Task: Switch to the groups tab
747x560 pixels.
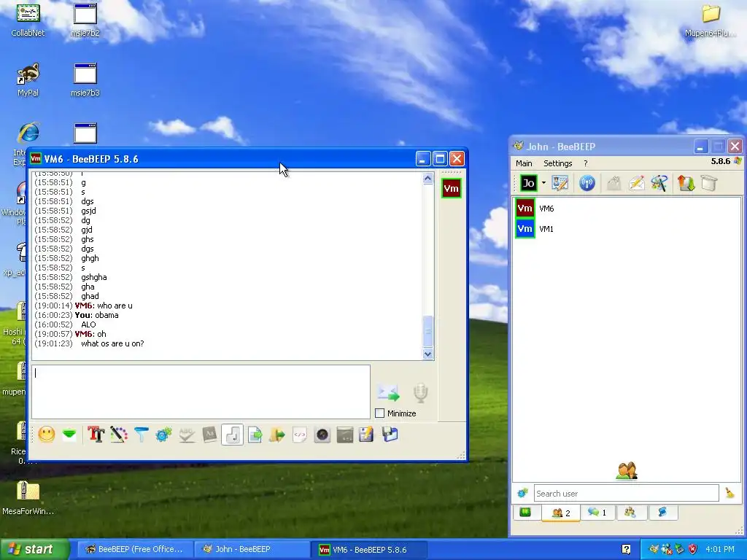Action: pyautogui.click(x=631, y=513)
